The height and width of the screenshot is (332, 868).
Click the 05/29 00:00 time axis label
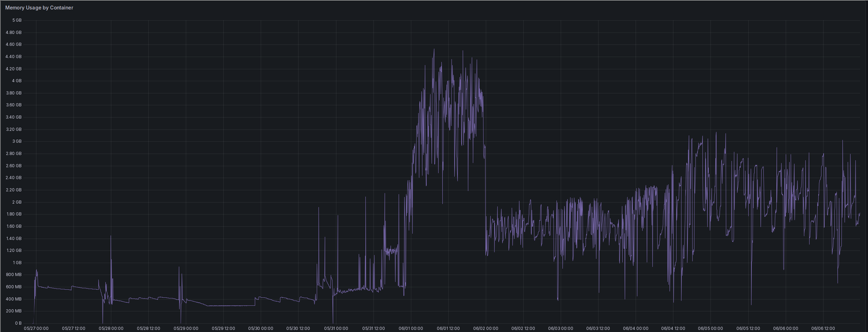[x=186, y=329]
